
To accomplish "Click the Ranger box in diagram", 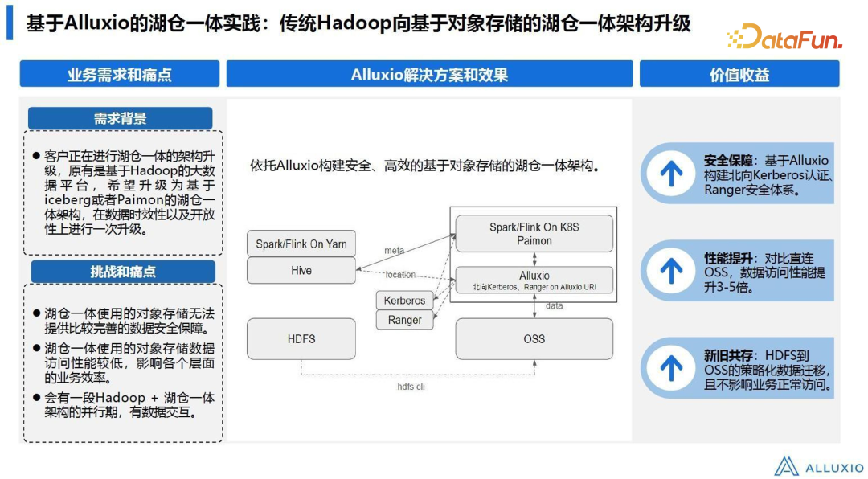I will click(x=404, y=320).
